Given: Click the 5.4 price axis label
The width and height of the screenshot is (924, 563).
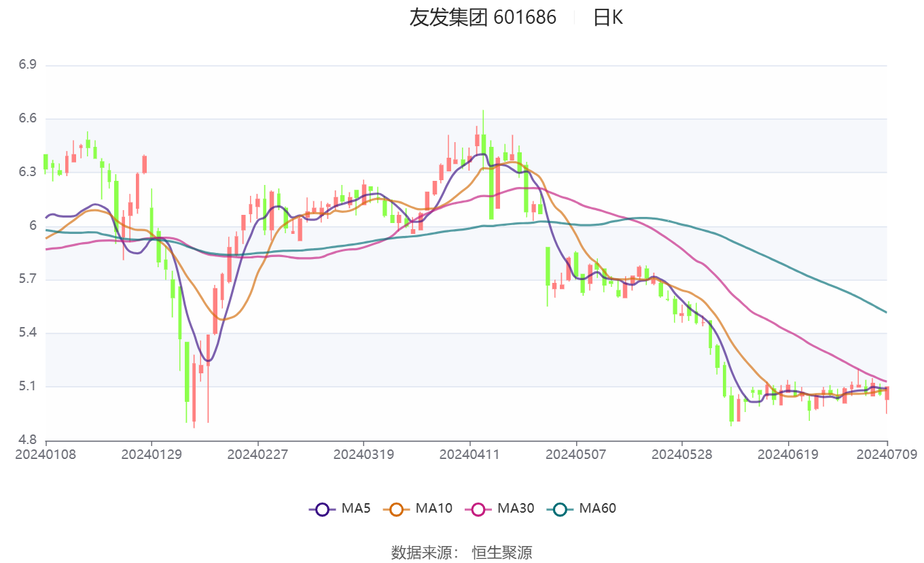Looking at the screenshot, I should (x=27, y=333).
